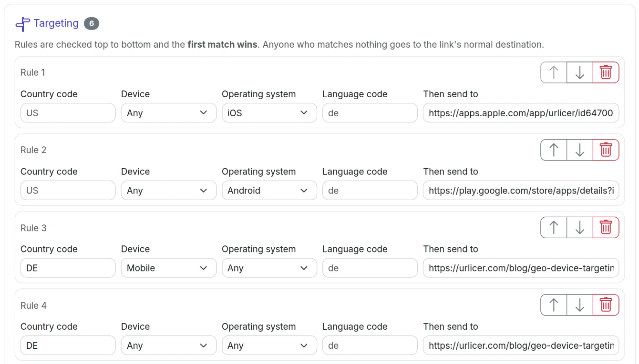The height and width of the screenshot is (364, 639).
Task: Click the 'first match wins' text
Action: click(x=222, y=45)
